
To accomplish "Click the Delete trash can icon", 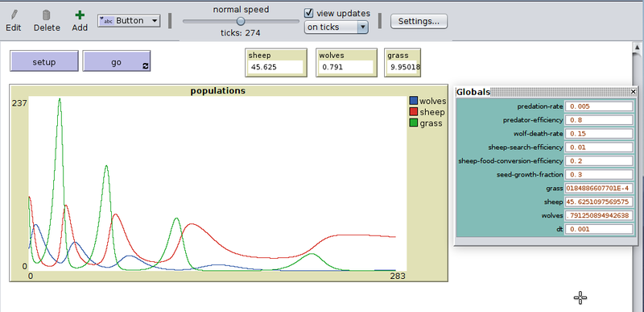I will (47, 15).
